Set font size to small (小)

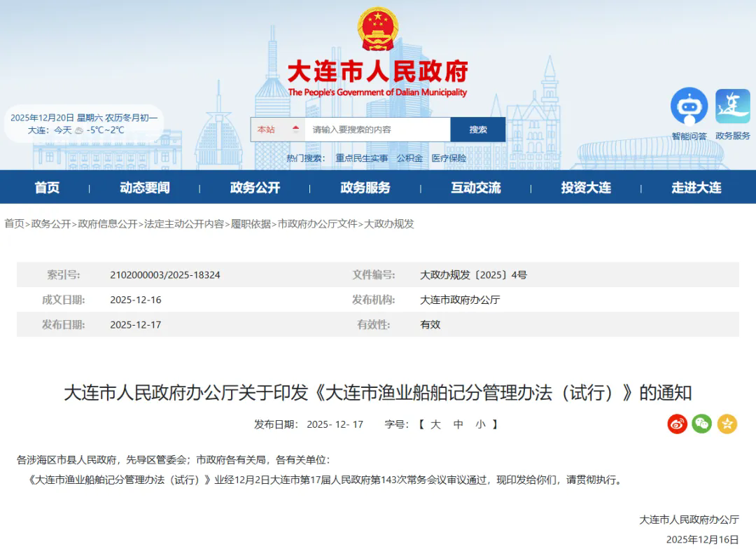click(479, 424)
